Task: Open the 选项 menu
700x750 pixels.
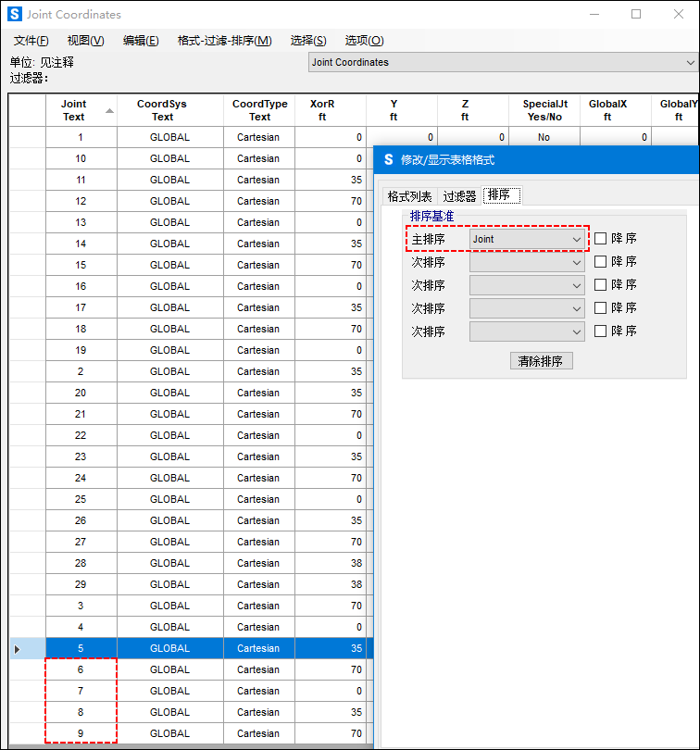Action: coord(364,41)
